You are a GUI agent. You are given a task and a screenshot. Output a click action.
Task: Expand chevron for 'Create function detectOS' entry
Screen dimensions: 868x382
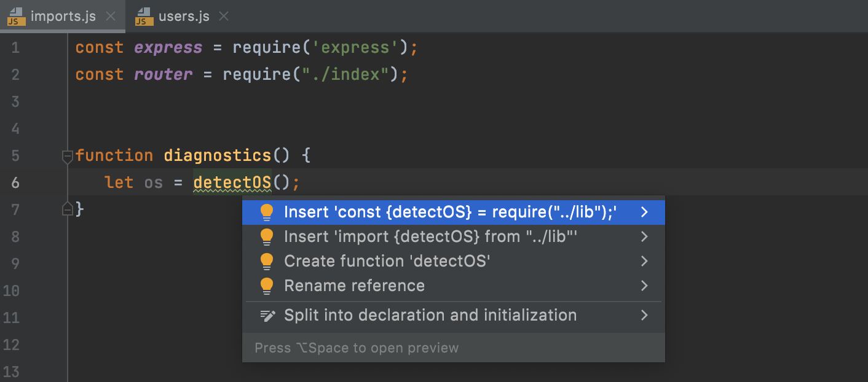tap(644, 261)
